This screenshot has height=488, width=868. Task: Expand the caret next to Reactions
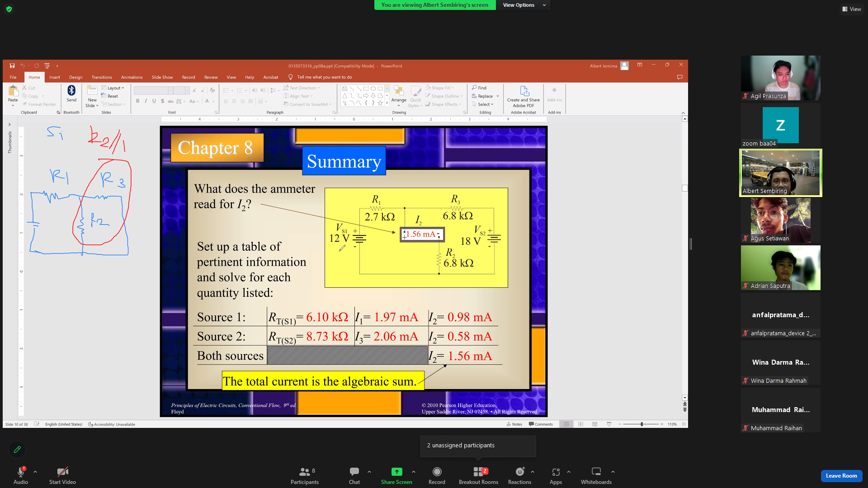pos(533,472)
